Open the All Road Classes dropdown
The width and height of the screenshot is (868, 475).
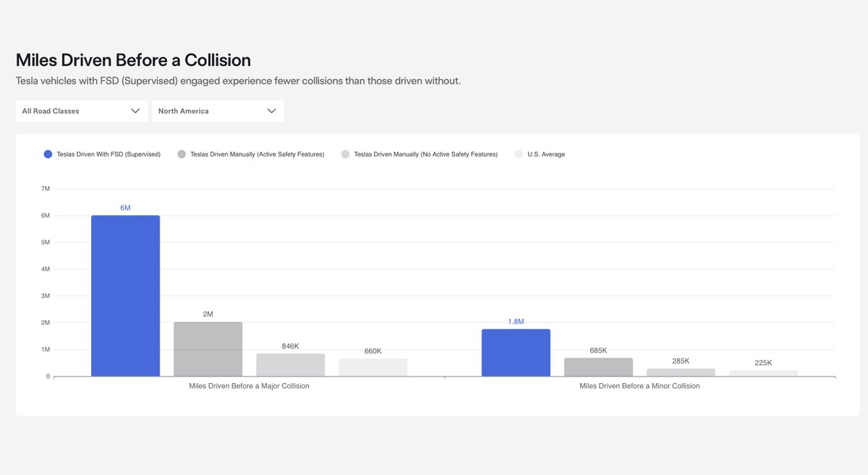82,111
